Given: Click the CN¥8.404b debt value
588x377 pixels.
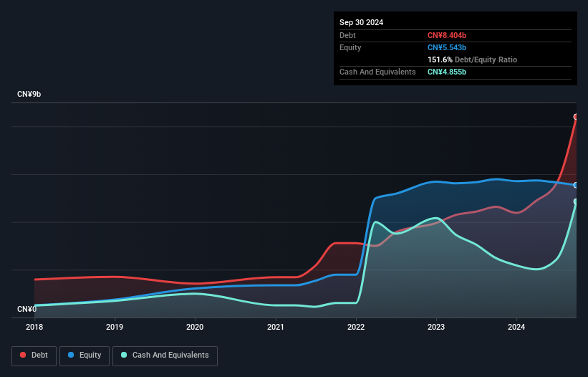Looking at the screenshot, I should [x=447, y=35].
